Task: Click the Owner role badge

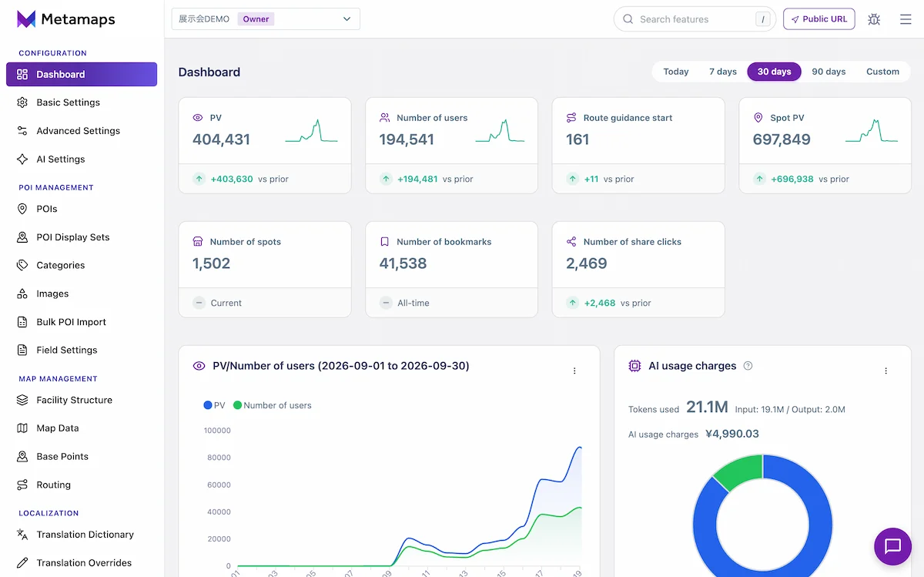Action: 256,19
